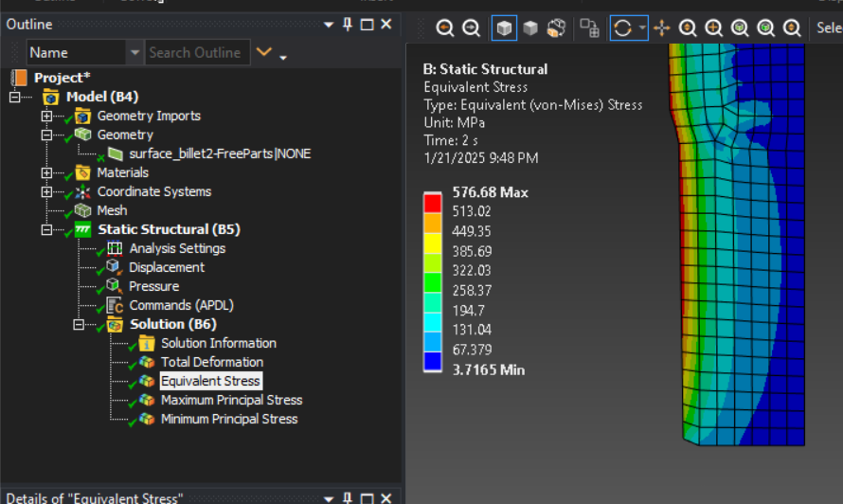The image size is (843, 504).
Task: Collapse the Static Structural (B5) node
Action: coord(46,230)
